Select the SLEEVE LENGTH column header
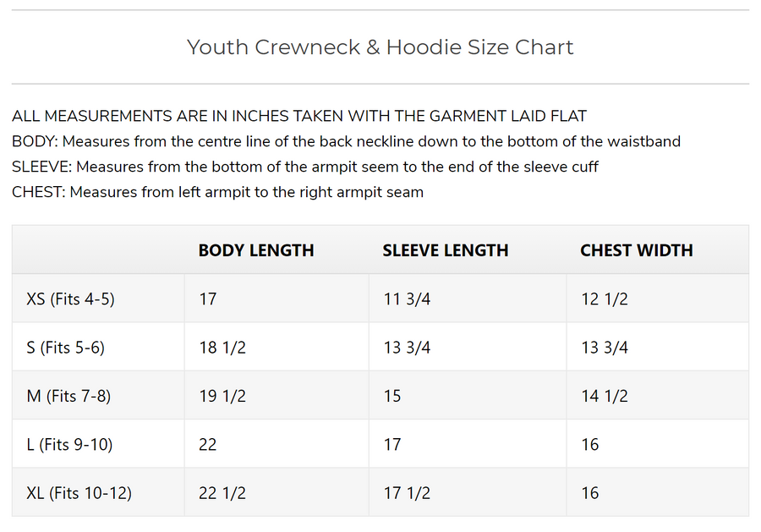The image size is (761, 532). pyautogui.click(x=446, y=250)
